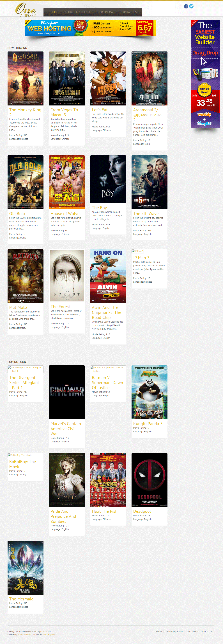Open the Huat The Fish title link
223x644 pixels.
tap(105, 511)
